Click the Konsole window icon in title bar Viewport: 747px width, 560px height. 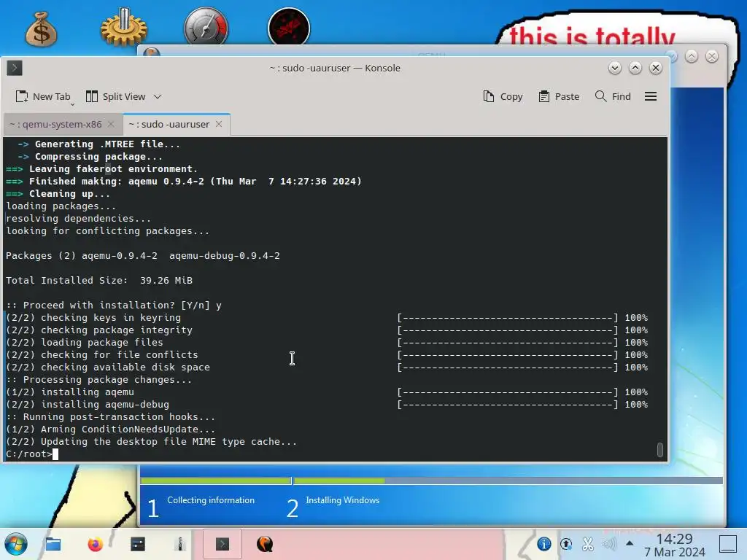[15, 68]
